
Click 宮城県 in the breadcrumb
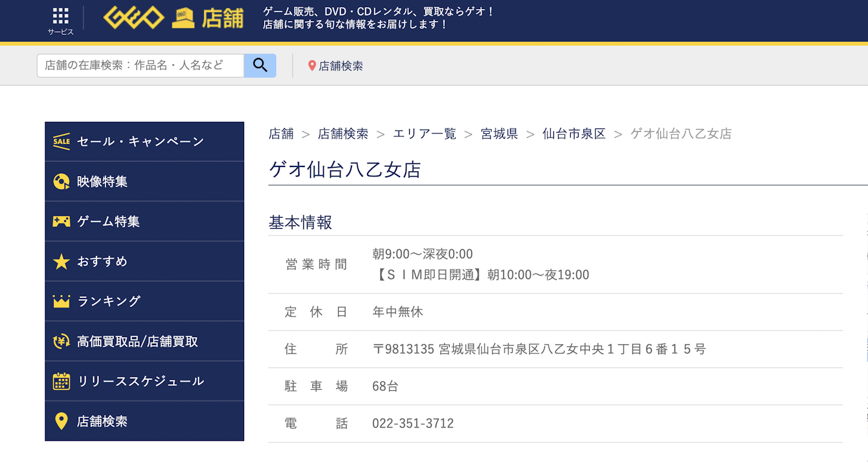[499, 134]
